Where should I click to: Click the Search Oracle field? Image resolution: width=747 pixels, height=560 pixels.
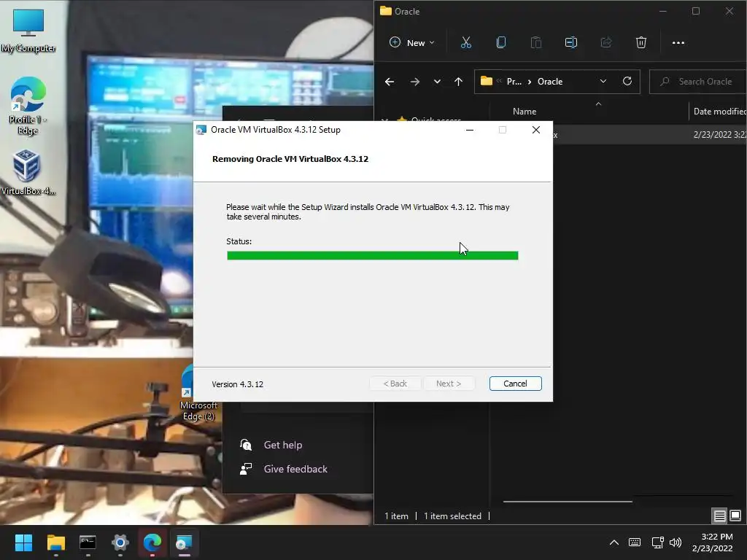click(x=698, y=82)
